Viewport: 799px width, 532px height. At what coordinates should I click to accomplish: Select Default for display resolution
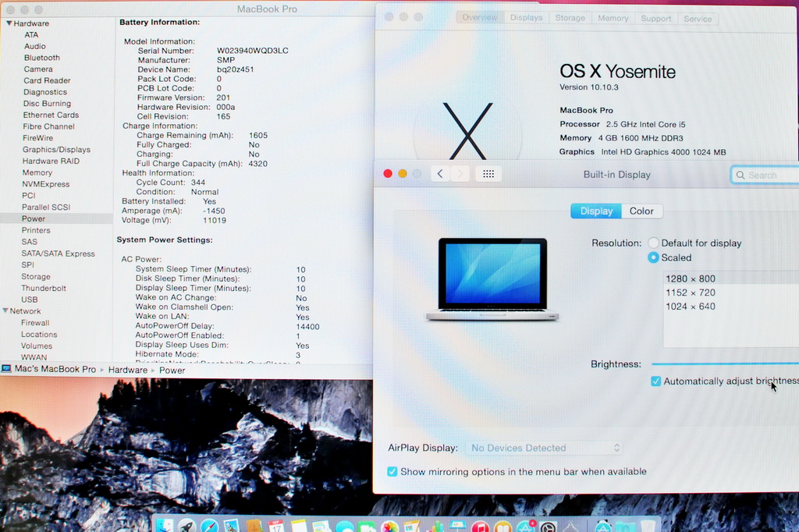click(x=653, y=243)
